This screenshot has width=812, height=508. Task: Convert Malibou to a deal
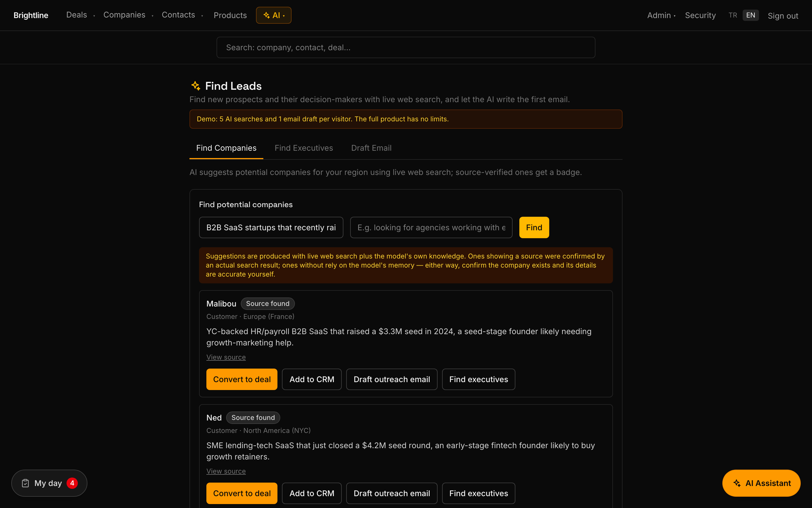tap(242, 379)
